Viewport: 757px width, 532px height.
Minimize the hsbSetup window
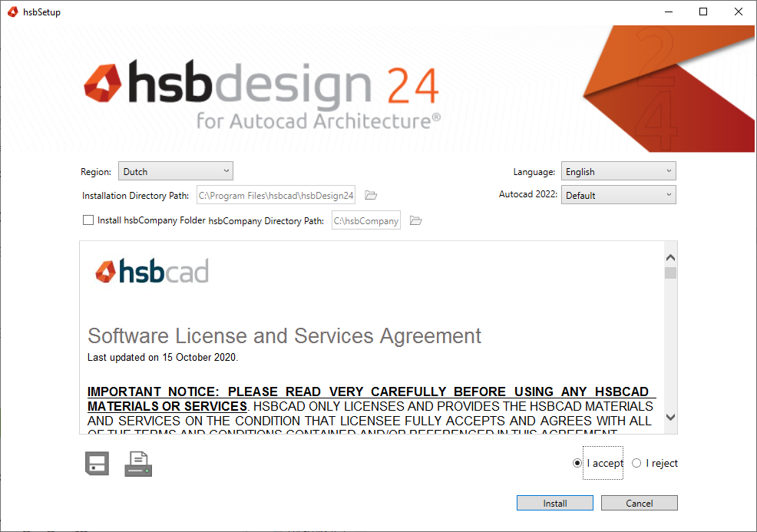tap(669, 12)
